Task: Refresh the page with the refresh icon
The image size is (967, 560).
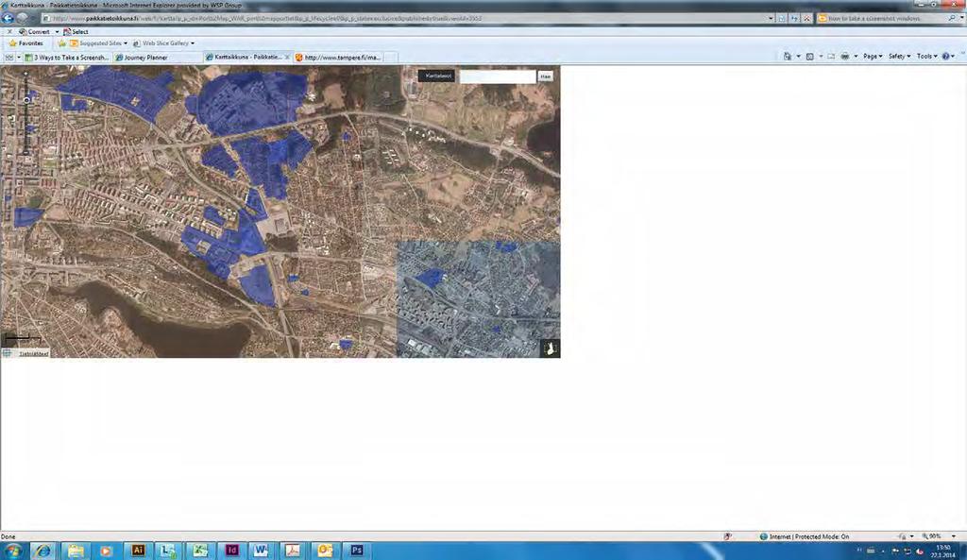Action: (794, 19)
